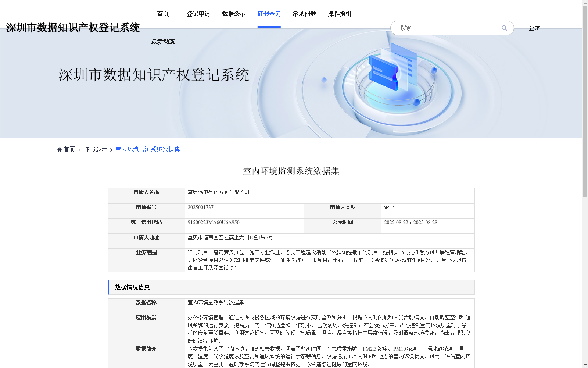Click data name value in 数据名称 row
Screen dimensions: 588x368
(216, 302)
